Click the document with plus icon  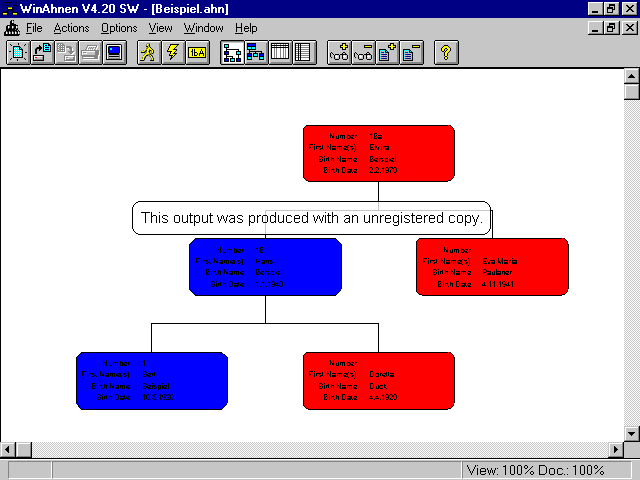388,53
